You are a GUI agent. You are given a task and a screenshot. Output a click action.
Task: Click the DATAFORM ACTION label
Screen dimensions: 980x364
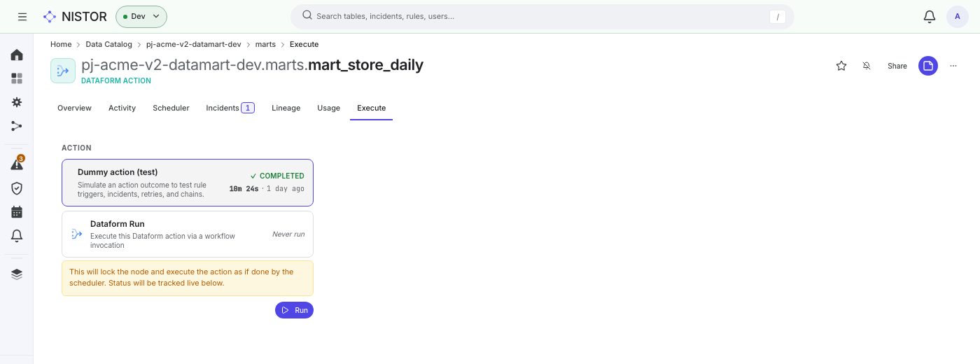tap(116, 81)
